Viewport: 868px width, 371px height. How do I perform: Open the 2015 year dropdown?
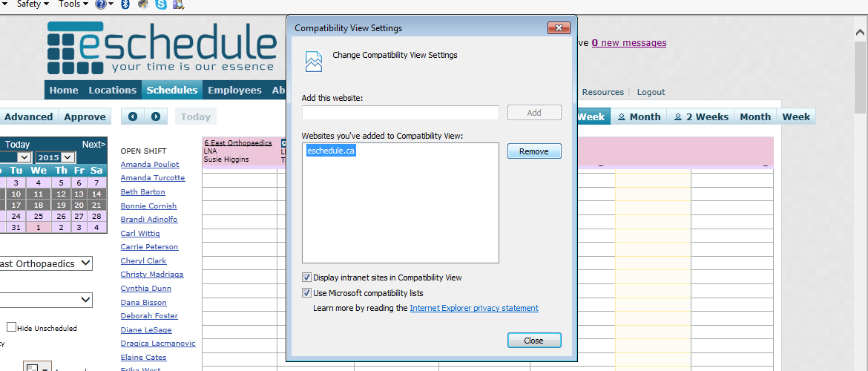tap(56, 157)
